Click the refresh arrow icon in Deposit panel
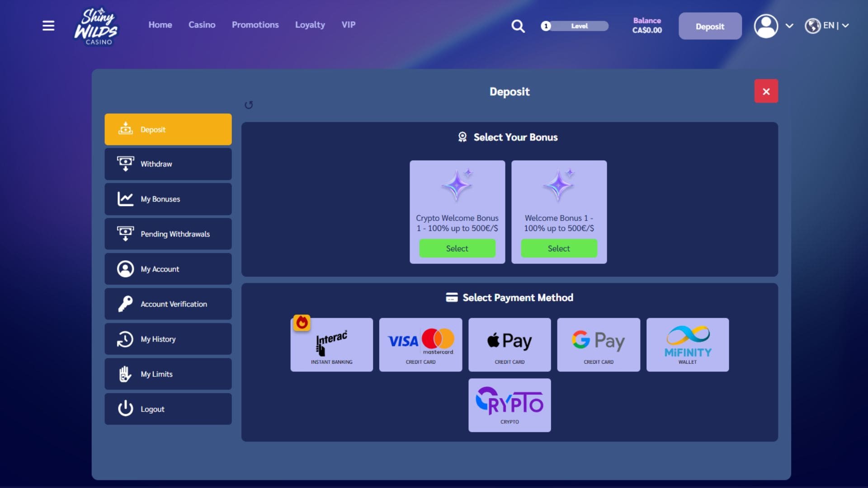The height and width of the screenshot is (488, 868). [x=249, y=105]
